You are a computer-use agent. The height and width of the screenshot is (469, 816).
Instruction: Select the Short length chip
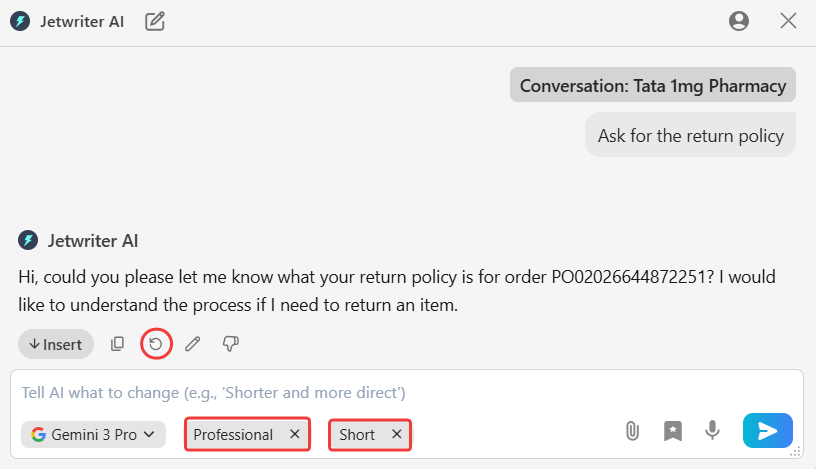pos(357,434)
